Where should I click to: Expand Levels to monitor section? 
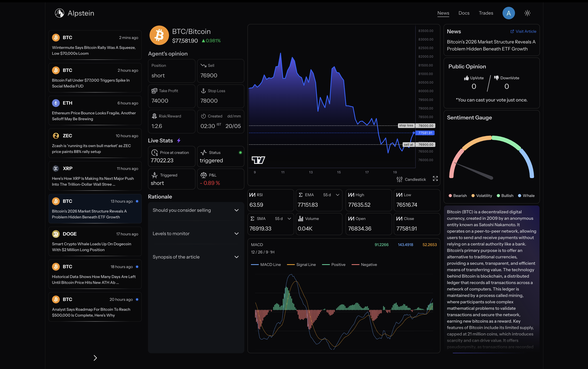click(x=196, y=234)
